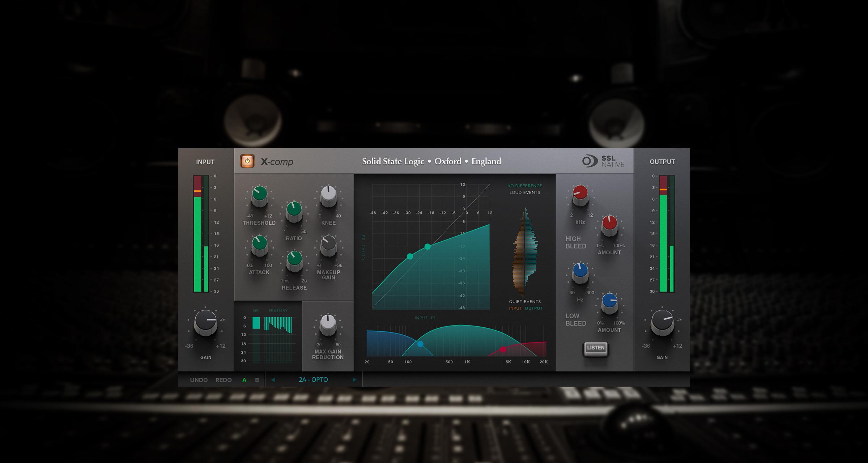Image resolution: width=868 pixels, height=463 pixels.
Task: Click the UNDO button
Action: (x=199, y=380)
